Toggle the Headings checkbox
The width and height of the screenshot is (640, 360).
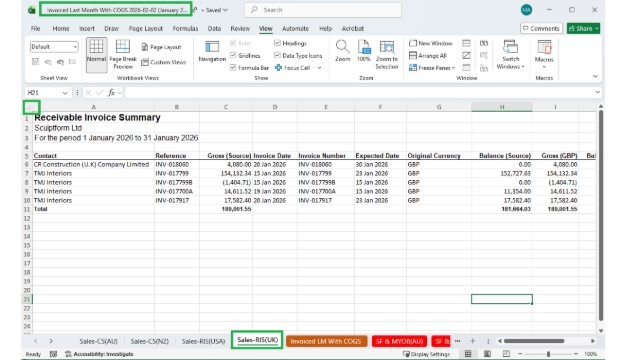tap(277, 43)
